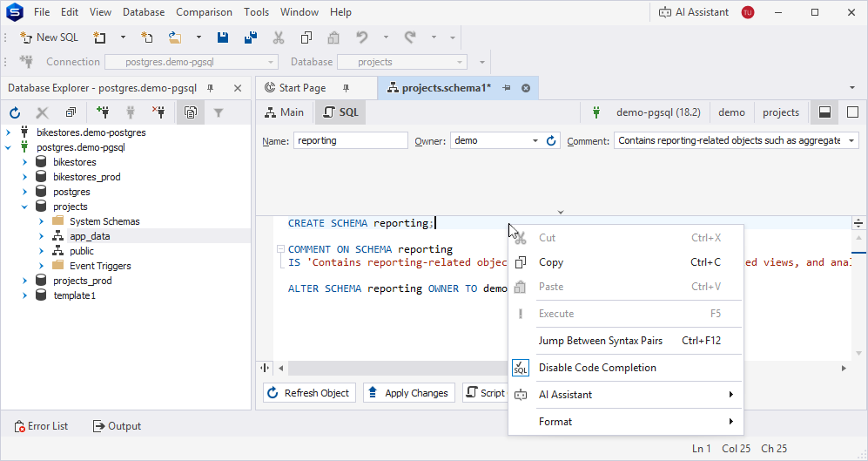Open AI Assistant submenu in context menu
868x461 pixels.
click(x=626, y=395)
